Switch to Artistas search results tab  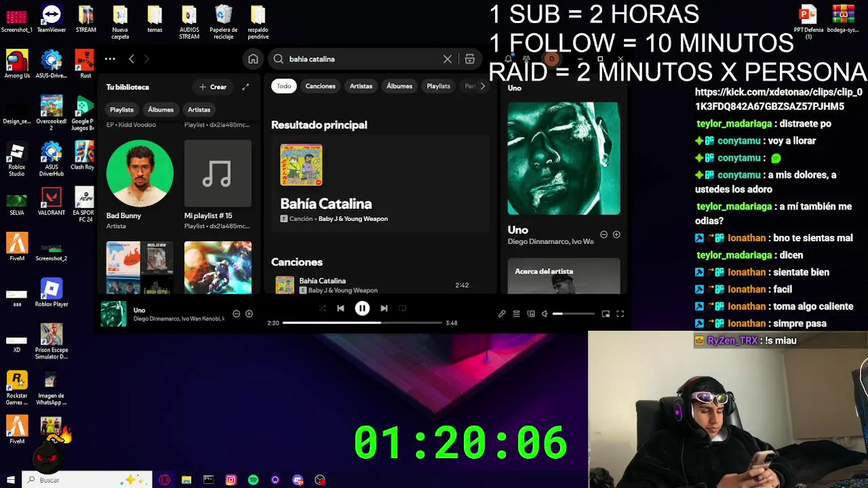(x=361, y=86)
